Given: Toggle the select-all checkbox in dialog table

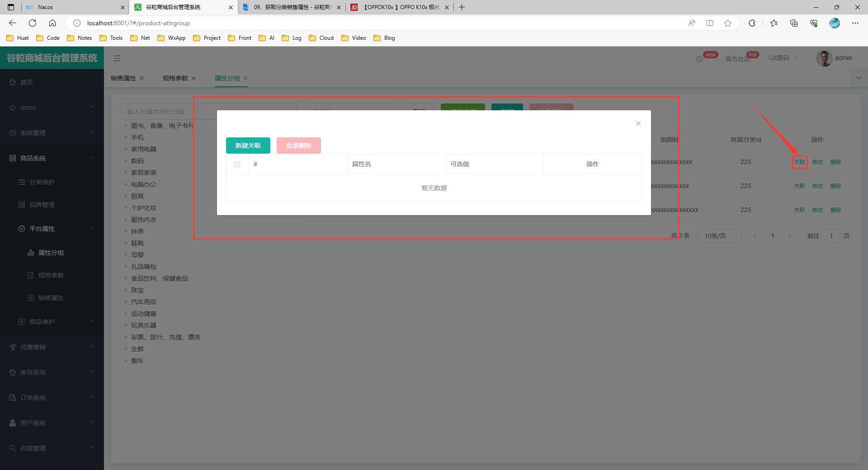Looking at the screenshot, I should [237, 164].
